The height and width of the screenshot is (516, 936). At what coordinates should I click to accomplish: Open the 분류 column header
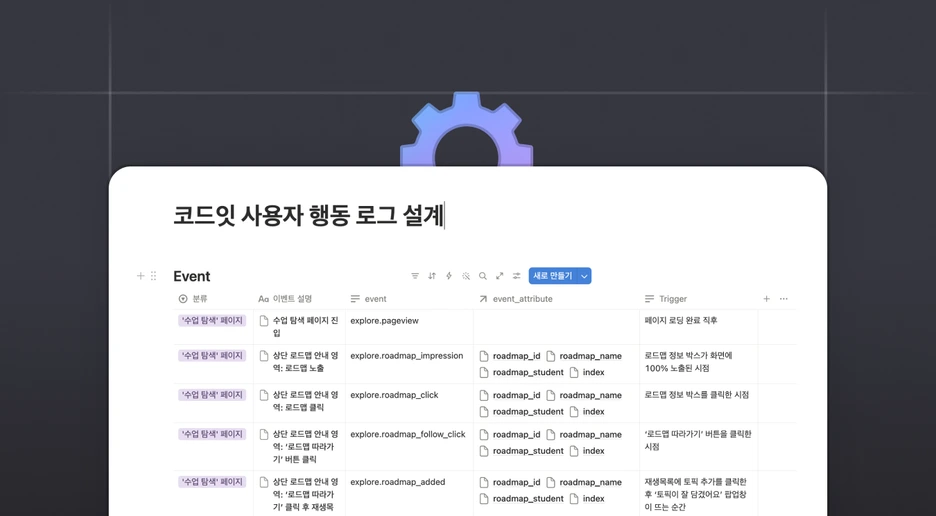click(x=192, y=299)
